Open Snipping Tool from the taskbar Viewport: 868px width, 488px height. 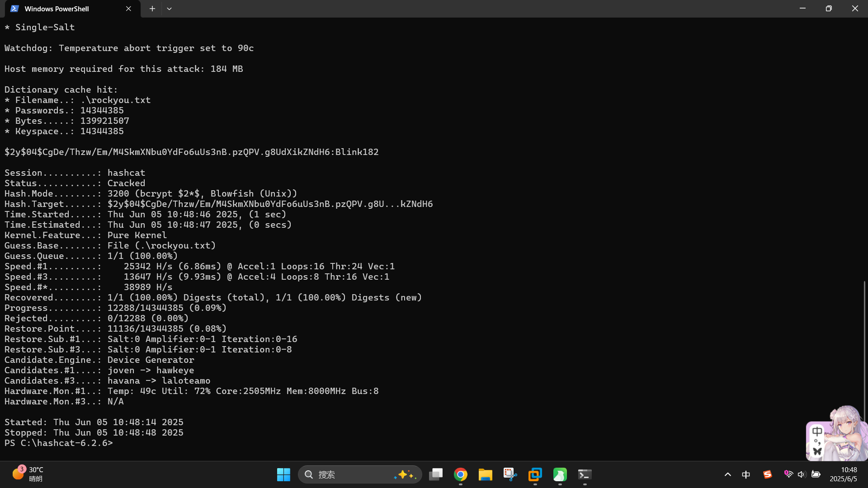click(x=510, y=474)
